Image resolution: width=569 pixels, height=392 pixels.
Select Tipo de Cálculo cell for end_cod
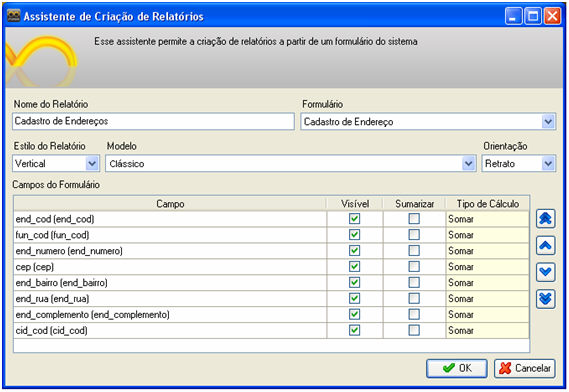click(x=487, y=219)
